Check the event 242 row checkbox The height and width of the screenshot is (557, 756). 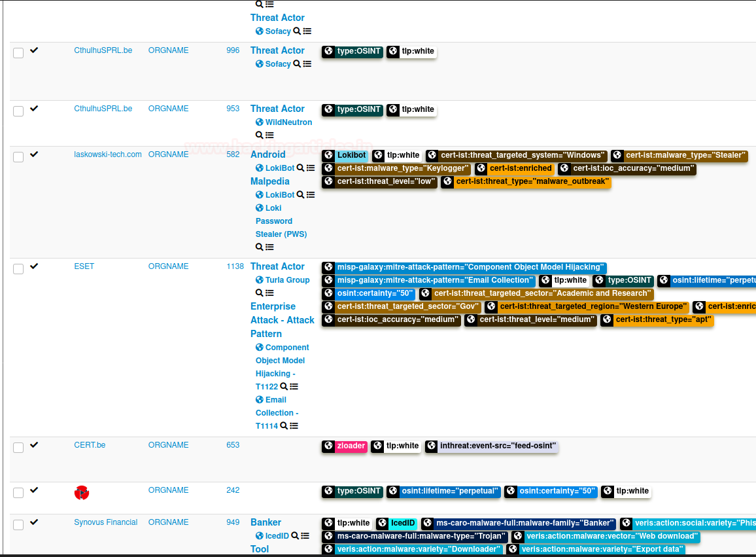click(x=18, y=493)
